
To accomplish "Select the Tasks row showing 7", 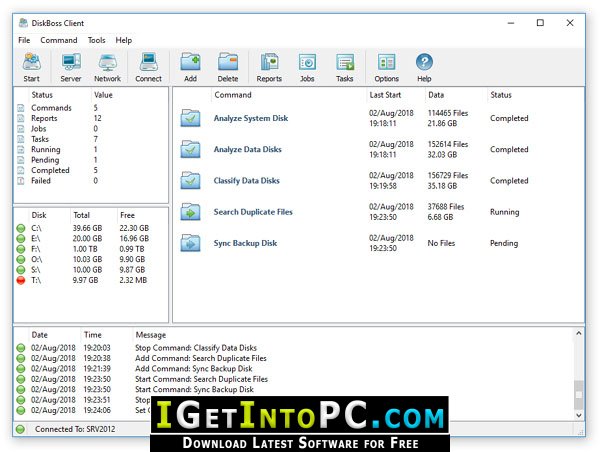I will (91, 139).
